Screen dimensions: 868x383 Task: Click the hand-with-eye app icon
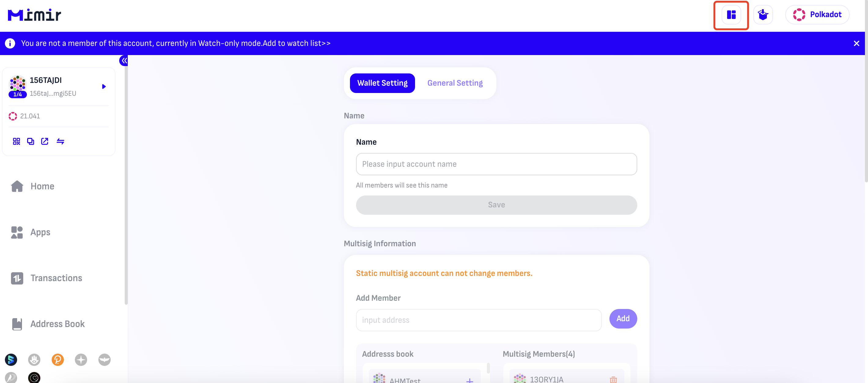click(x=34, y=359)
